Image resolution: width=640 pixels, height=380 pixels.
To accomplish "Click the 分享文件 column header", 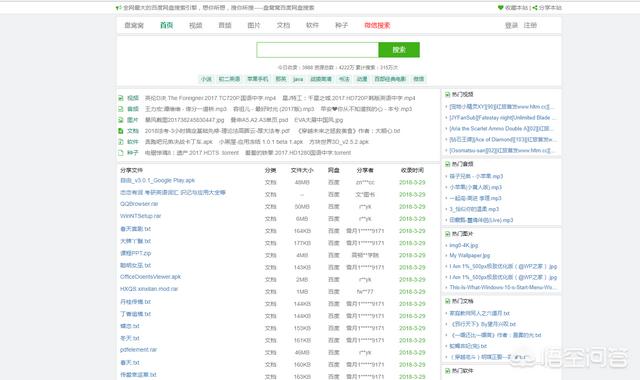I will pyautogui.click(x=131, y=170).
